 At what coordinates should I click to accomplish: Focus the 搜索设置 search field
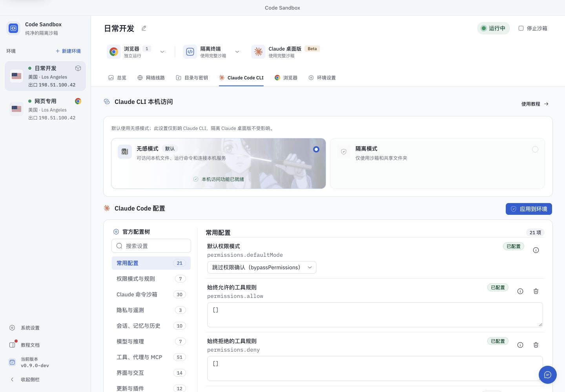pos(151,246)
